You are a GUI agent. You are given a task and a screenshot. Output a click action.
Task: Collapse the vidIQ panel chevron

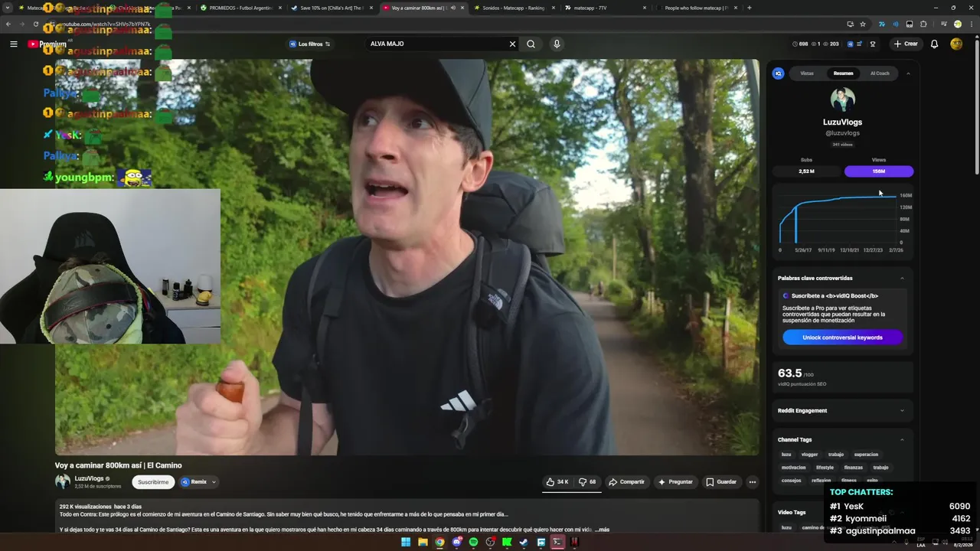908,73
